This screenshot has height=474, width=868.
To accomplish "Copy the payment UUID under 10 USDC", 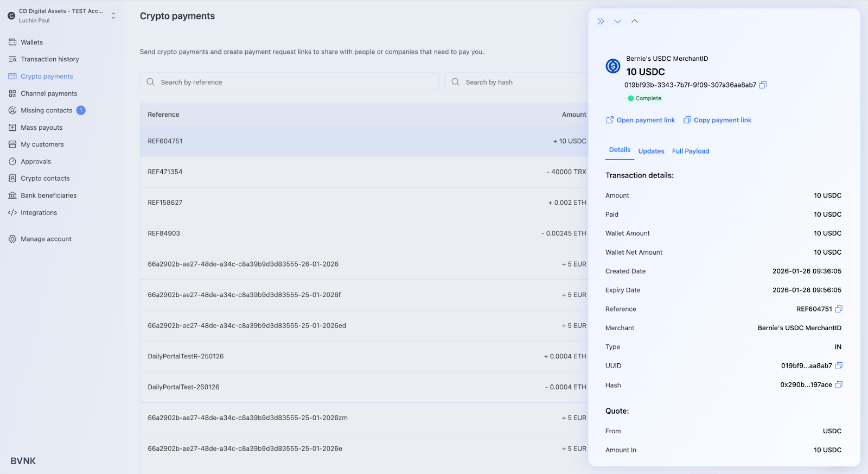I will click(x=763, y=85).
